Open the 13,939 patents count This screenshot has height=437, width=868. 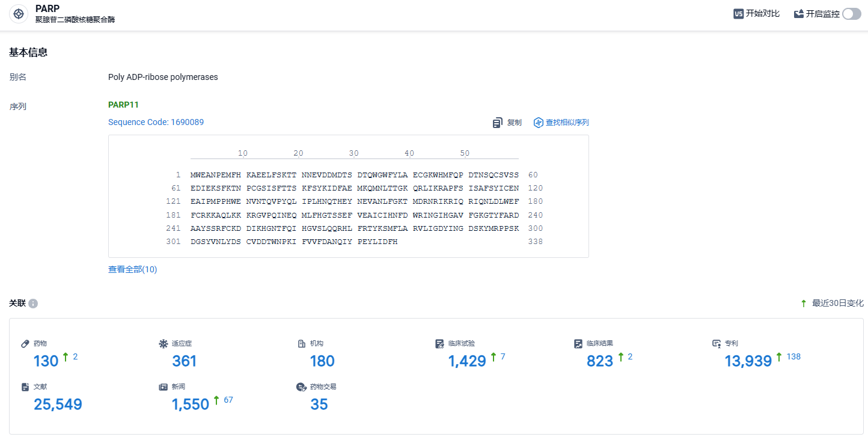coord(748,361)
